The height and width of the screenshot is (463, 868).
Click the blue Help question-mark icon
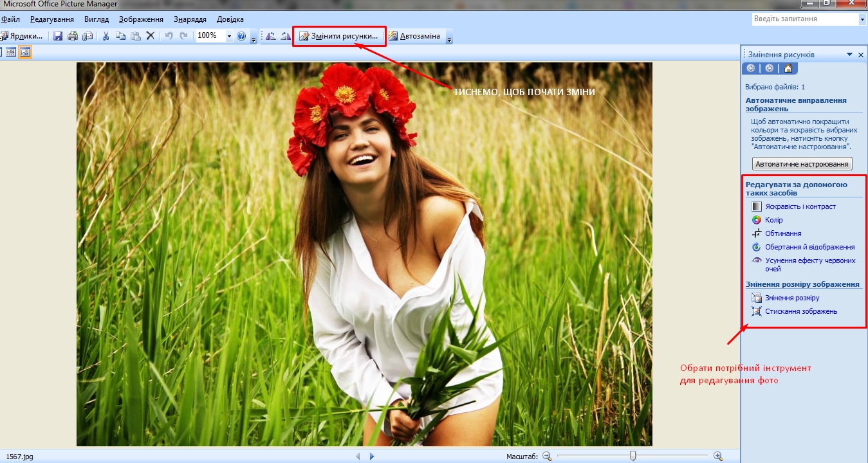[x=241, y=36]
